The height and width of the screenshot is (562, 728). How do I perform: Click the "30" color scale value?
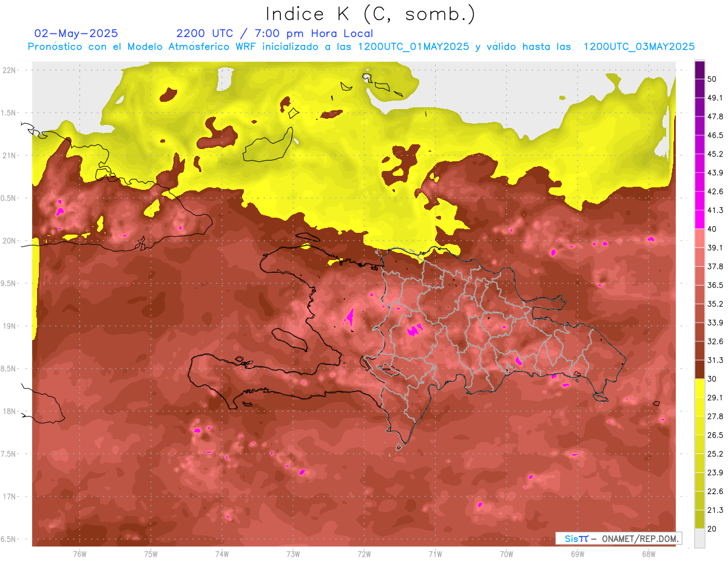point(712,379)
